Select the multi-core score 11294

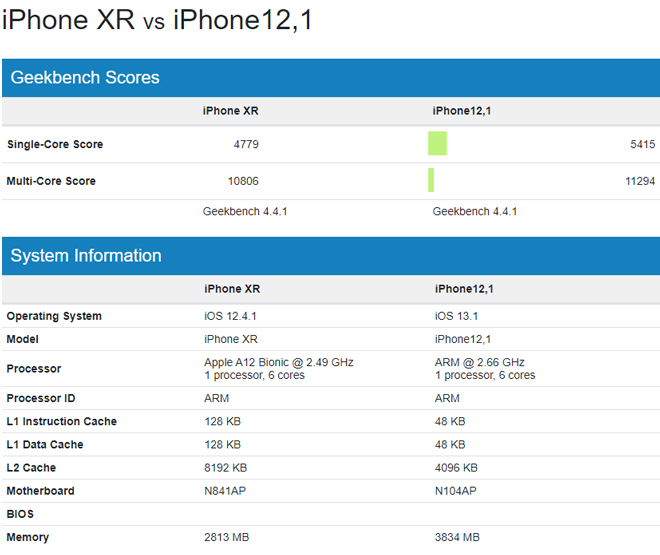(639, 181)
